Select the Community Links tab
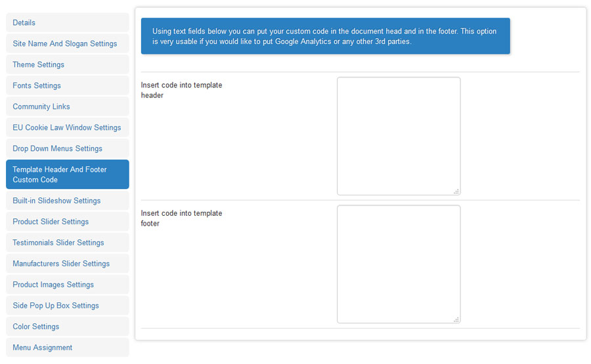This screenshot has height=364, width=591. click(x=68, y=106)
